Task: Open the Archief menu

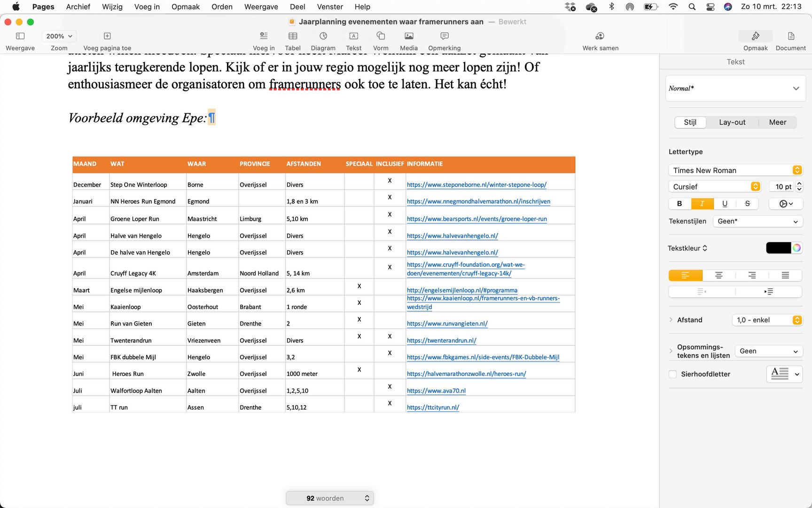Action: [78, 7]
